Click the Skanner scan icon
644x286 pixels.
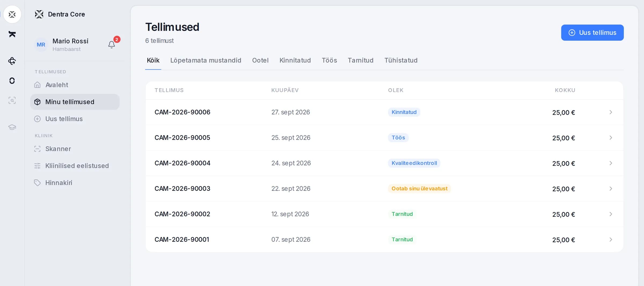pos(37,149)
